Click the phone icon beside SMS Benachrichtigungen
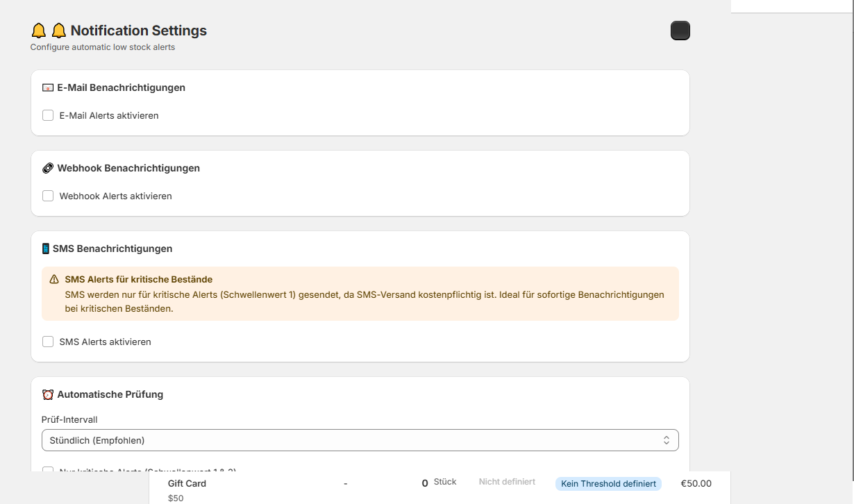Image resolution: width=854 pixels, height=504 pixels. pos(46,249)
